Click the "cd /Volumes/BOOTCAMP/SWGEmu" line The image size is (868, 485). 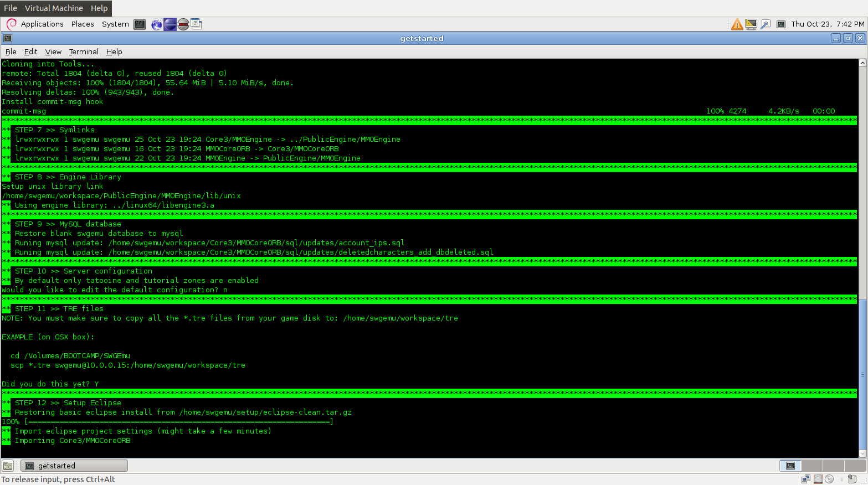coord(70,356)
